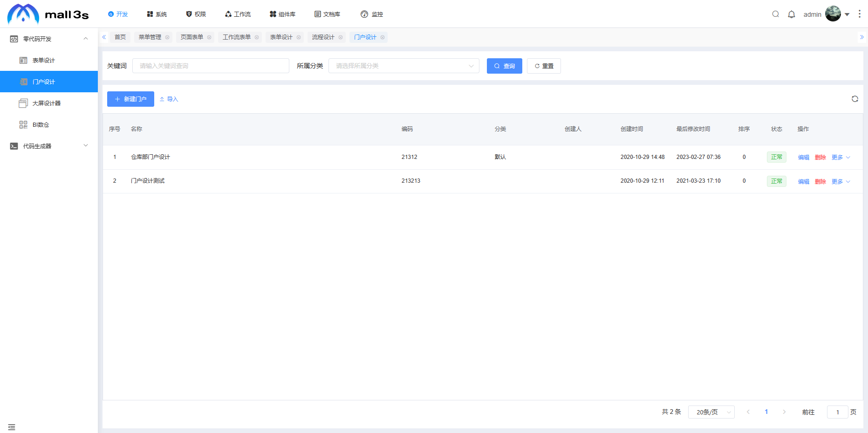The height and width of the screenshot is (433, 868).
Task: Click the 导入 import link
Action: [x=169, y=99]
